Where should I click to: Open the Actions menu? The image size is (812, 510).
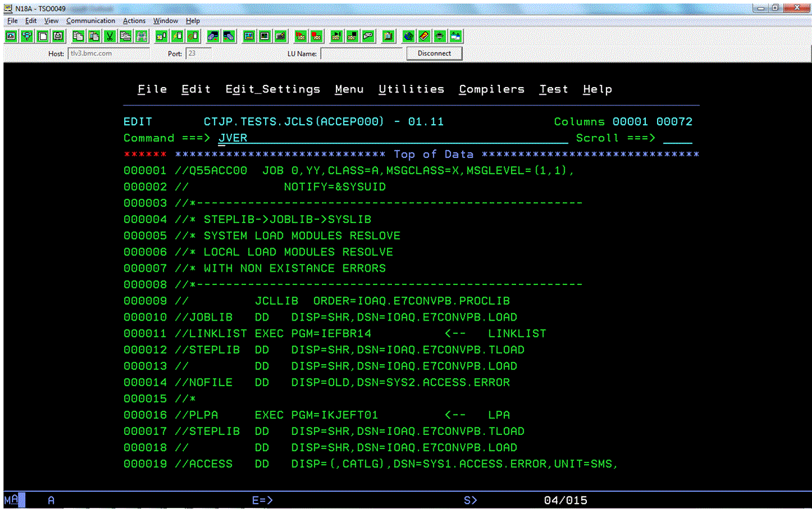[134, 20]
